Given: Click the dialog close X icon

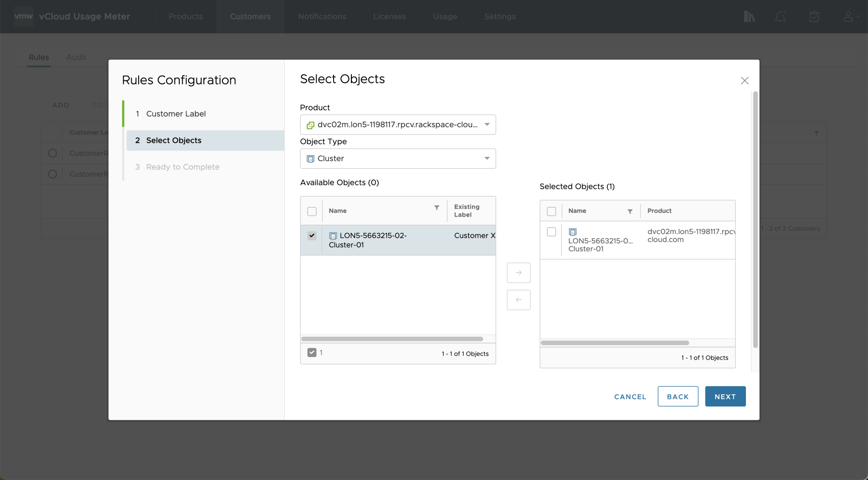Looking at the screenshot, I should pyautogui.click(x=745, y=80).
